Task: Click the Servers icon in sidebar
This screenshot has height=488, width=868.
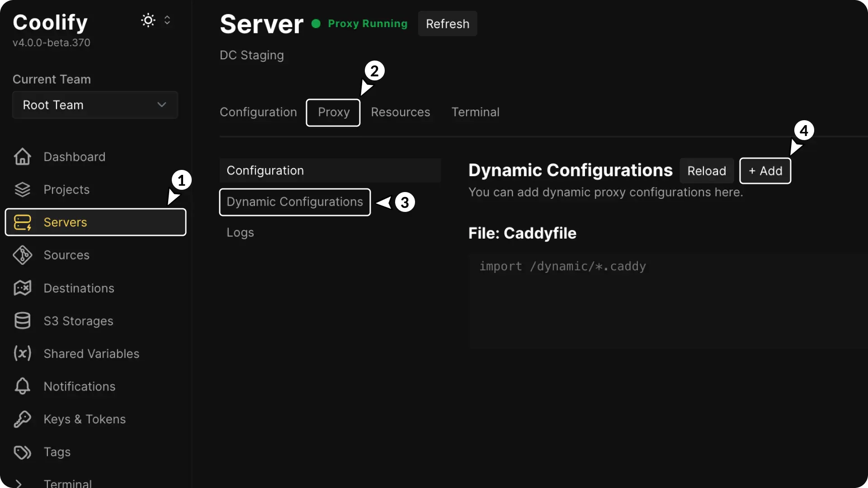Action: point(22,222)
